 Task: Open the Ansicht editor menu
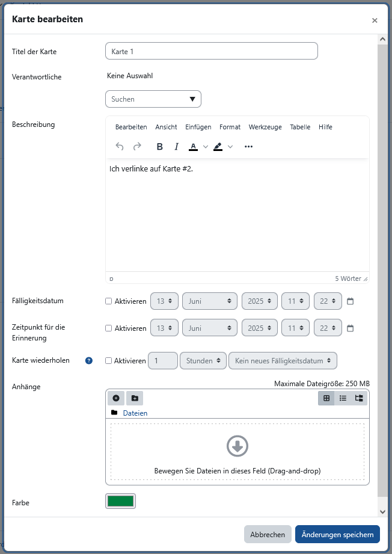(x=166, y=127)
